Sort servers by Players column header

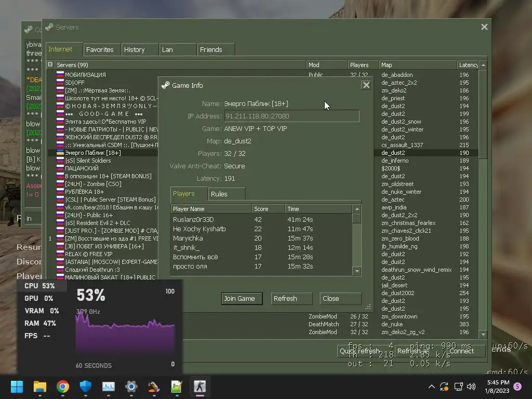pyautogui.click(x=363, y=65)
